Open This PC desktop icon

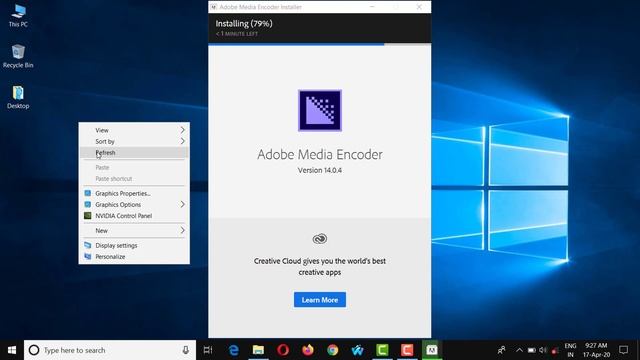18,16
